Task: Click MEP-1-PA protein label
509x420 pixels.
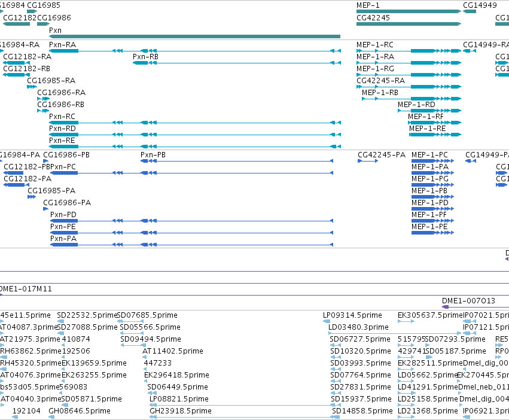Action: pyautogui.click(x=430, y=167)
